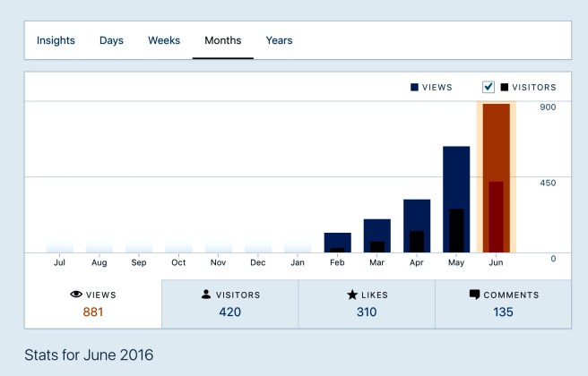Click the eye icon beside Views
The height and width of the screenshot is (376, 588).
click(x=75, y=295)
